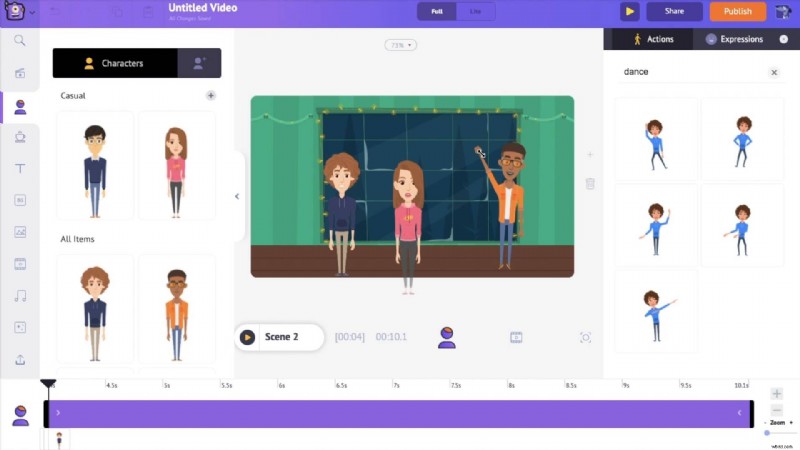Switch to custom character creation tab
This screenshot has width=800, height=450.
(x=199, y=63)
